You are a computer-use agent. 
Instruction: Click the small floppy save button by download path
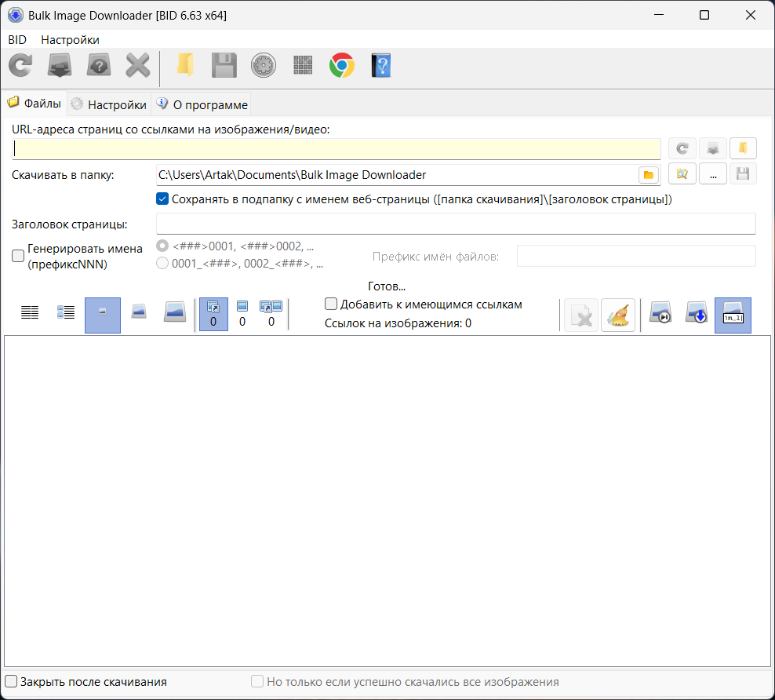(743, 174)
